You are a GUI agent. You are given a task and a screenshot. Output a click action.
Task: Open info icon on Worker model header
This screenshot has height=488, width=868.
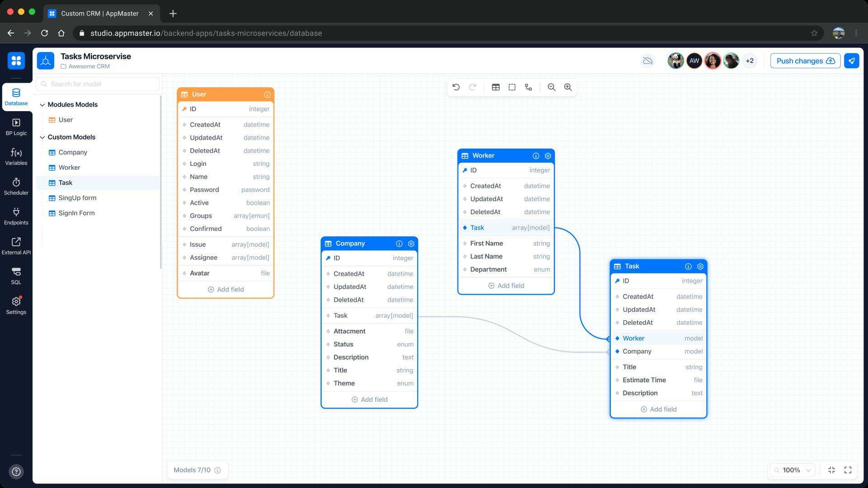point(536,156)
